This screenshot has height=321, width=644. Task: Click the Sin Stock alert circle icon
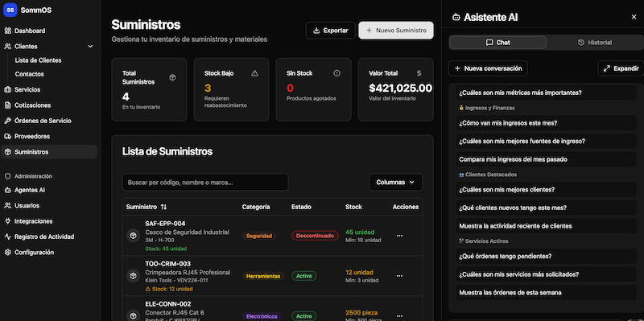336,73
